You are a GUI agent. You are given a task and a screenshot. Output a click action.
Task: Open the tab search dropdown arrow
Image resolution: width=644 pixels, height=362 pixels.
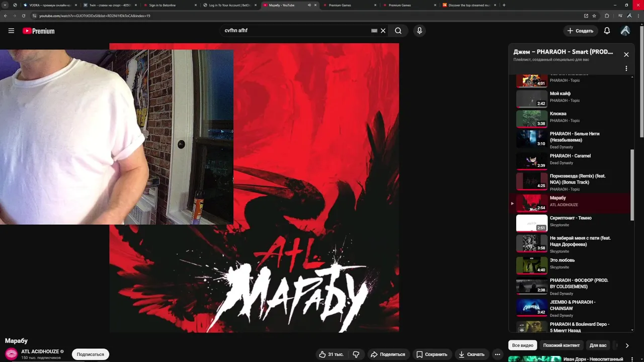(5, 5)
